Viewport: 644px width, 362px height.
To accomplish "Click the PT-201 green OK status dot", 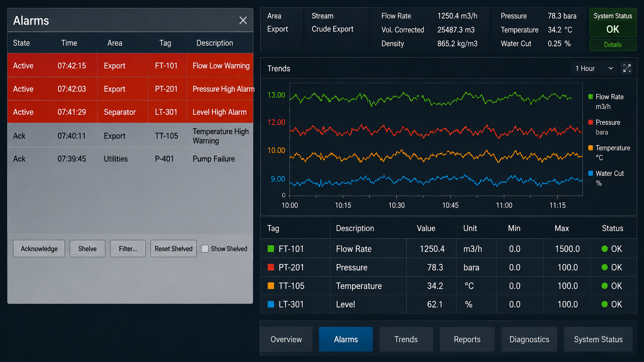I will [604, 267].
